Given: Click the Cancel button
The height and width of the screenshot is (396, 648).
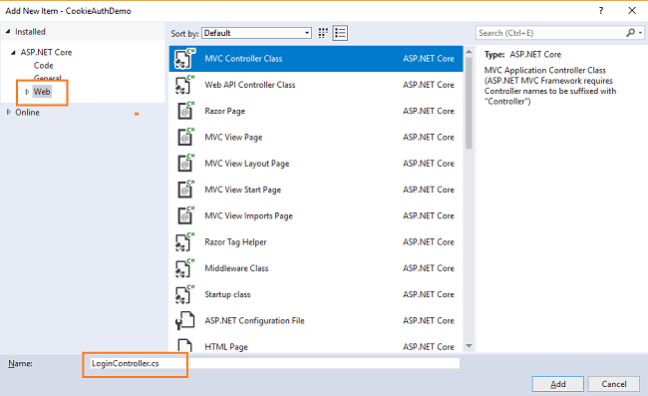Looking at the screenshot, I should [x=614, y=384].
